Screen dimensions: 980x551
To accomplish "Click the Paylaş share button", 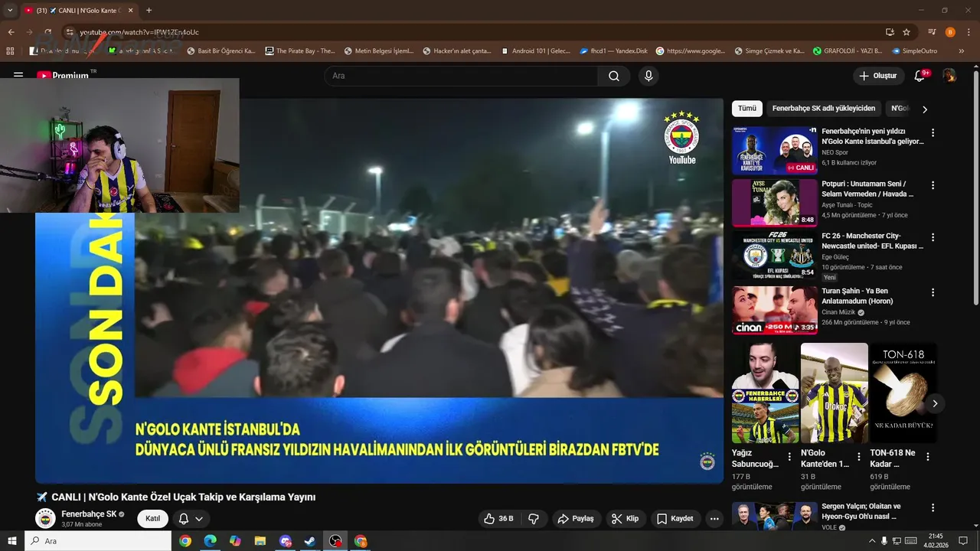I will (x=576, y=518).
